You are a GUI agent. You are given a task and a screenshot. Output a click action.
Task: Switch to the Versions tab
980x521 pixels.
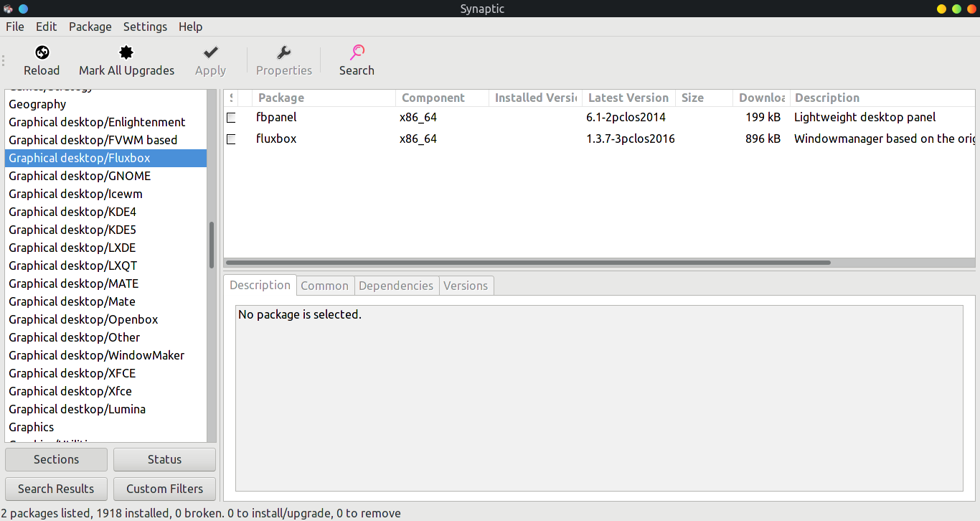pos(466,286)
